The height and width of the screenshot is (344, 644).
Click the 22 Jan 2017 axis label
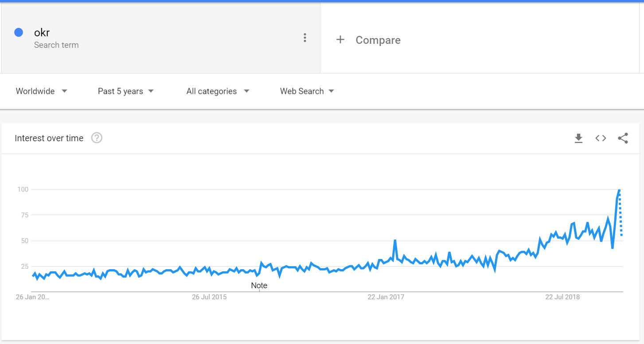coord(386,297)
